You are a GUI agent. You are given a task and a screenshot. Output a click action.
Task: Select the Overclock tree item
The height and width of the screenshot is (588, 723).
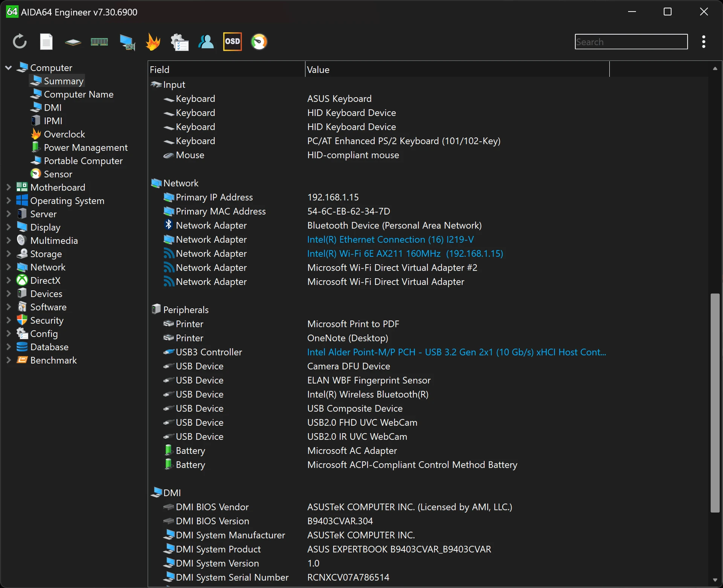[x=58, y=134]
